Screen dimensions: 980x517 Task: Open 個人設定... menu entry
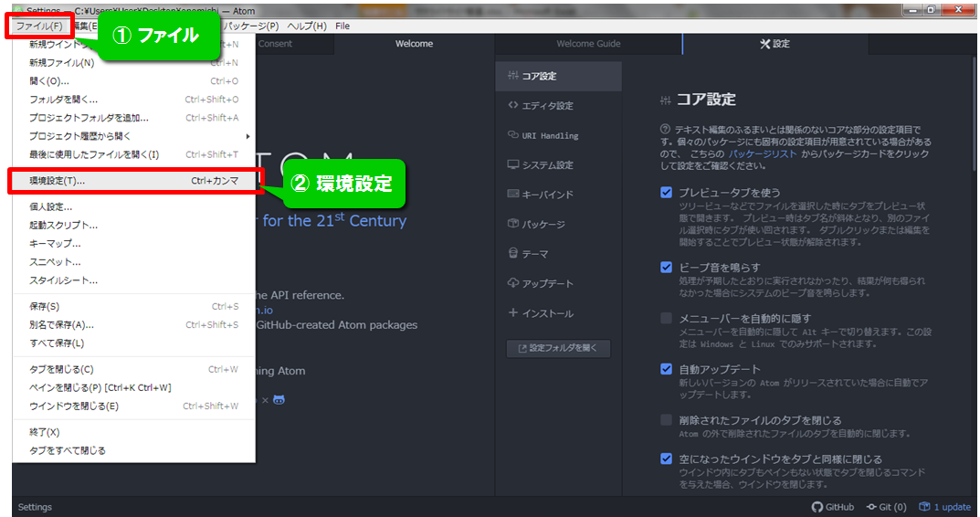click(133, 207)
